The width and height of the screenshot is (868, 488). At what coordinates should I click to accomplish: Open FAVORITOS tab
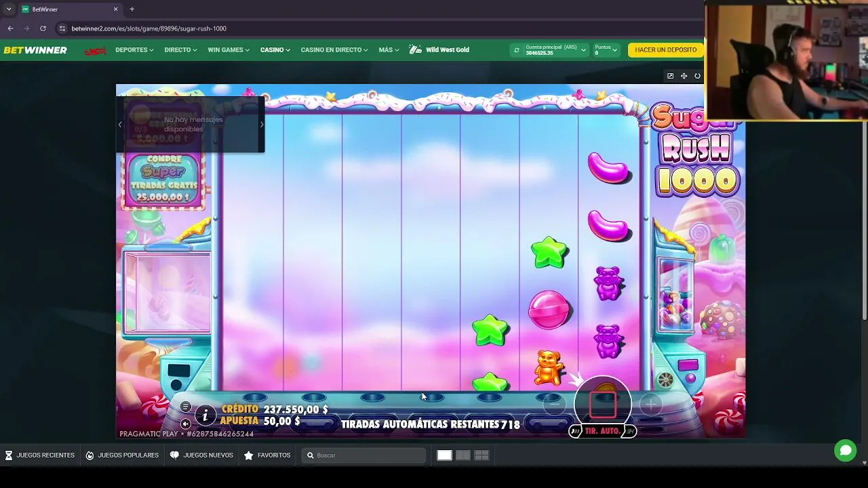pos(267,455)
